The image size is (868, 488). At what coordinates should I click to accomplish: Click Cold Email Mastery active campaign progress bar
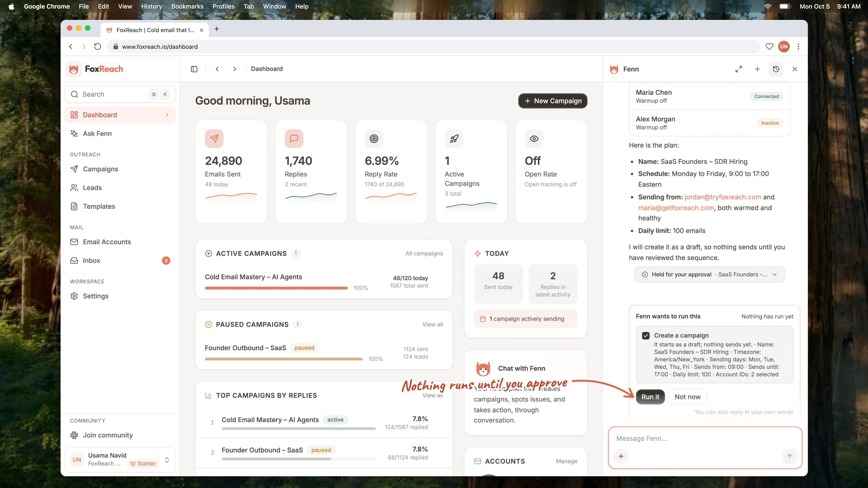[x=276, y=288]
